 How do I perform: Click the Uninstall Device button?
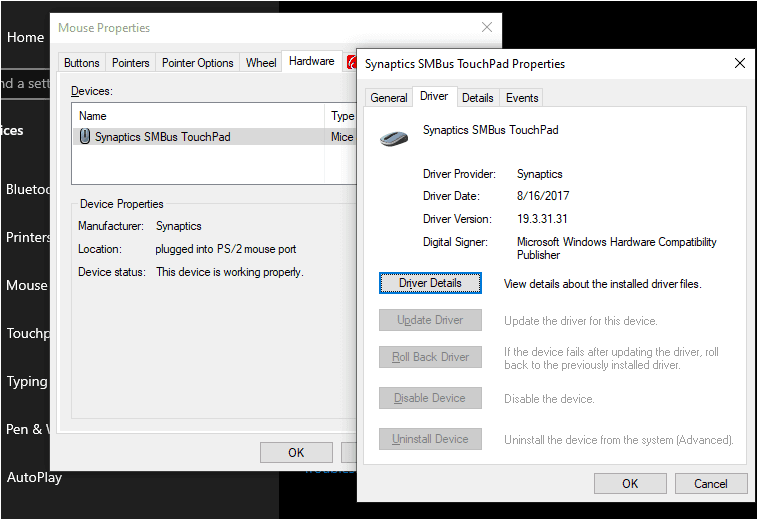[x=430, y=439]
